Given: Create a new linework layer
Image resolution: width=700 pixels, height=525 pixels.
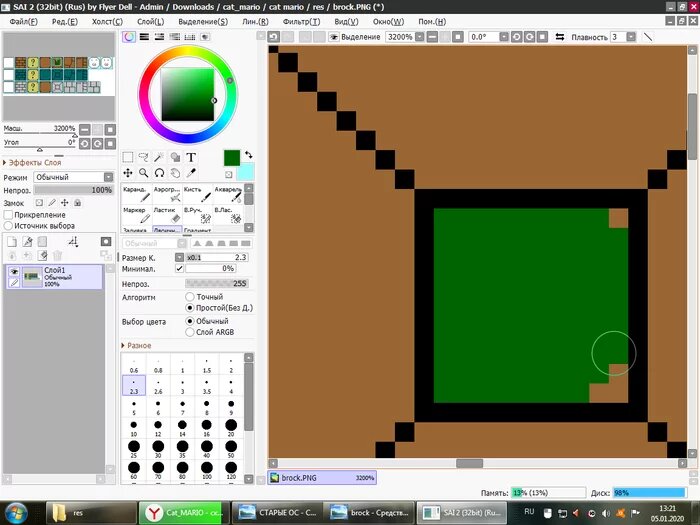Looking at the screenshot, I should point(27,242).
